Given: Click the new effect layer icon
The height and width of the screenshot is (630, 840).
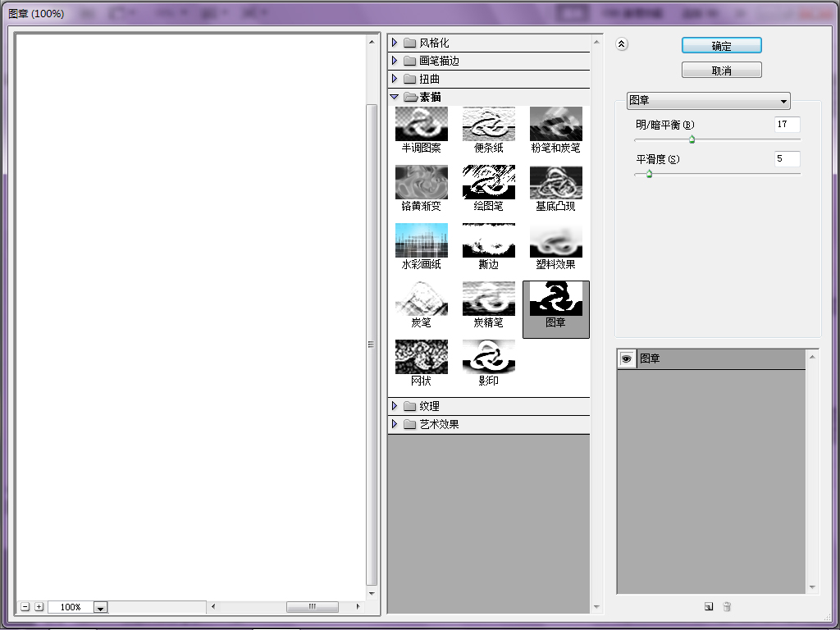Looking at the screenshot, I should 709,606.
